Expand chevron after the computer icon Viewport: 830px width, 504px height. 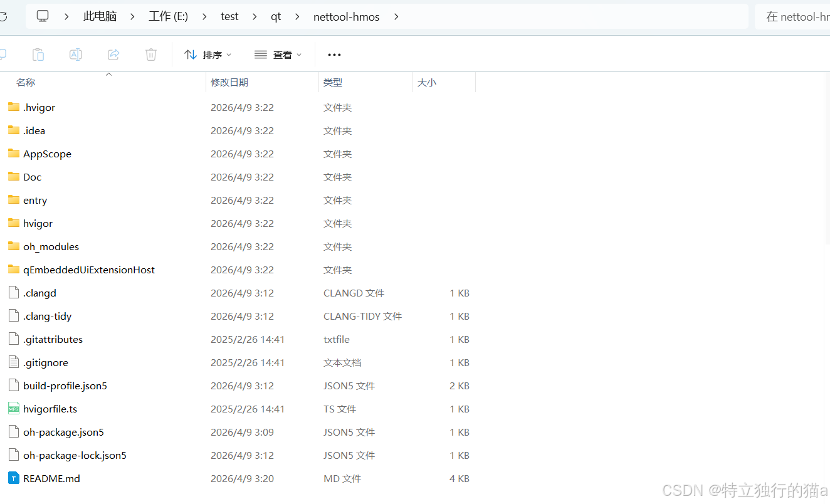(x=66, y=16)
